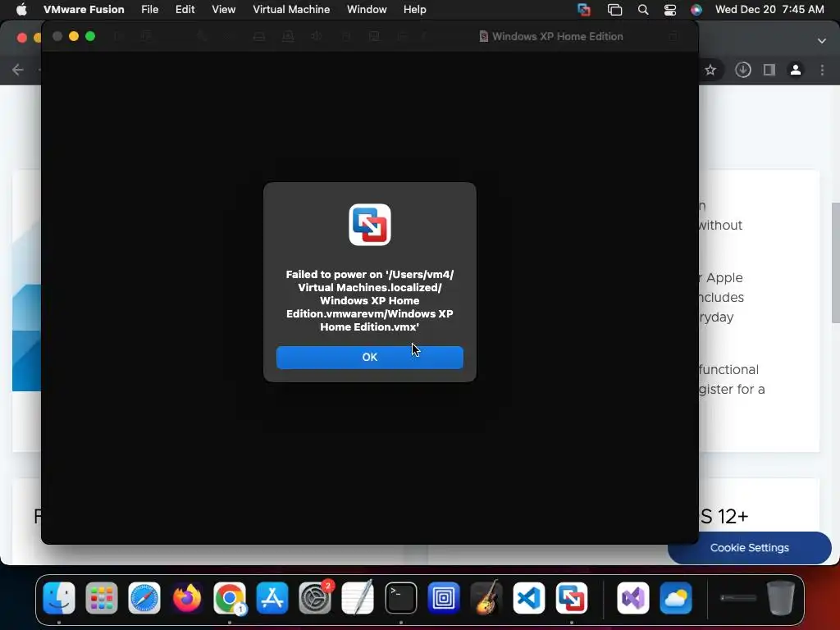Open the cloud weather app in Dock
The height and width of the screenshot is (630, 840).
click(676, 598)
